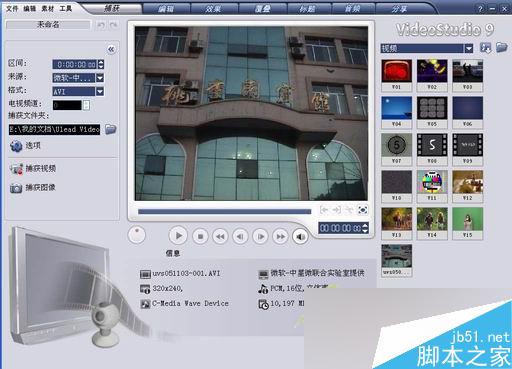Select captured clip thumbnail uvs050
Viewport: 512px width, 369px height.
pos(396,260)
